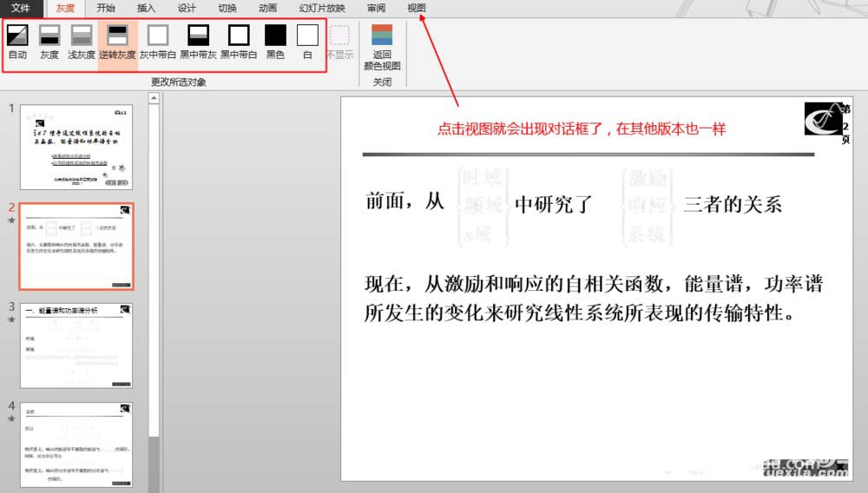Open the 幻灯片放映 slideshow tab
The height and width of the screenshot is (493, 868).
(322, 8)
